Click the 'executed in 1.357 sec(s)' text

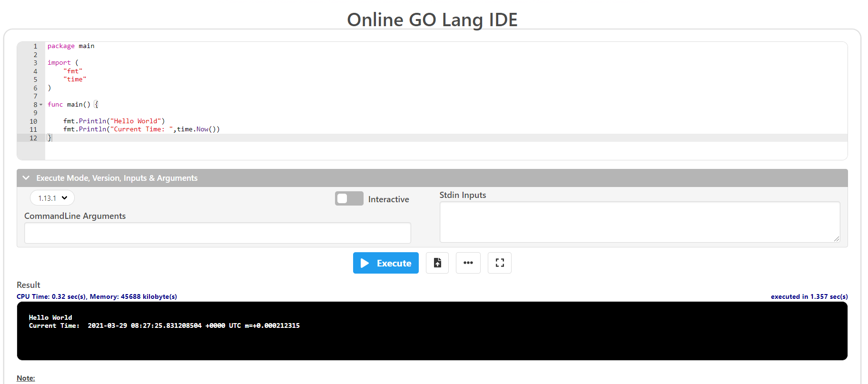coord(809,296)
